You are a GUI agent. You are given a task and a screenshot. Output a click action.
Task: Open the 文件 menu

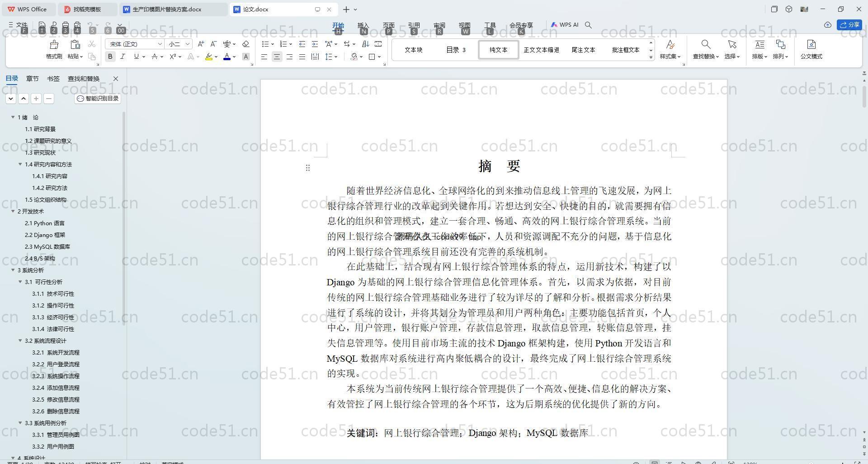point(18,25)
